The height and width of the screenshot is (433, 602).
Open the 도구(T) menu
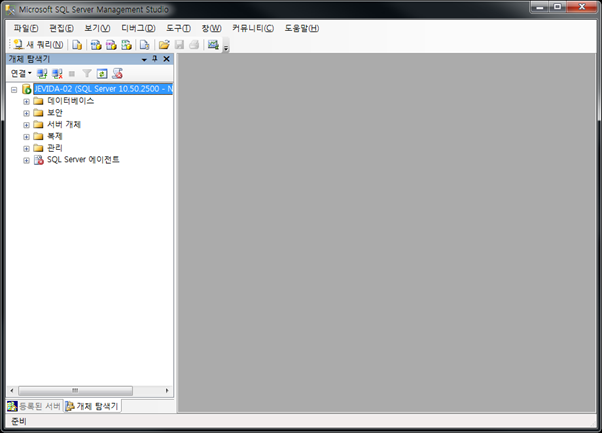178,28
